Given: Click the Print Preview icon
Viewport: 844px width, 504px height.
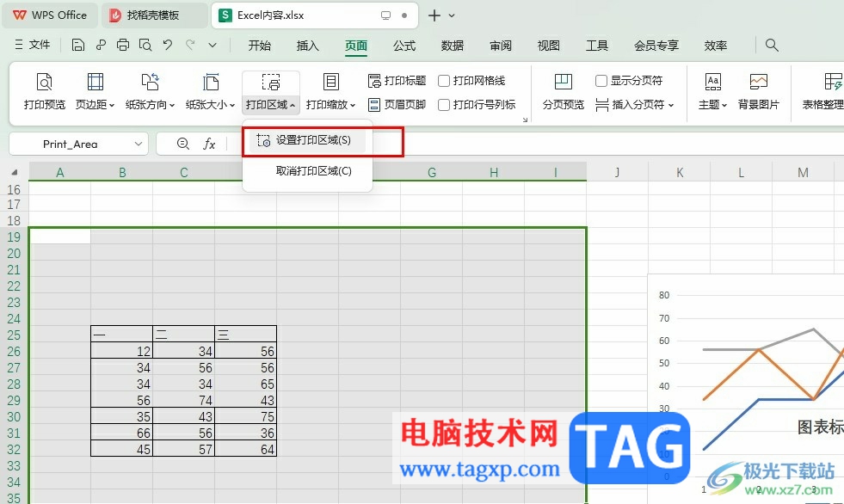Looking at the screenshot, I should [44, 83].
